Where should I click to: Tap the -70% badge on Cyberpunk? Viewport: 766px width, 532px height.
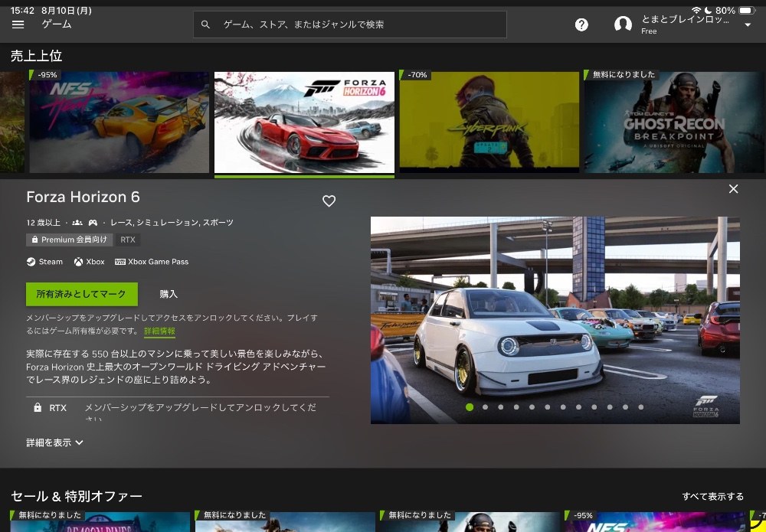tap(415, 75)
